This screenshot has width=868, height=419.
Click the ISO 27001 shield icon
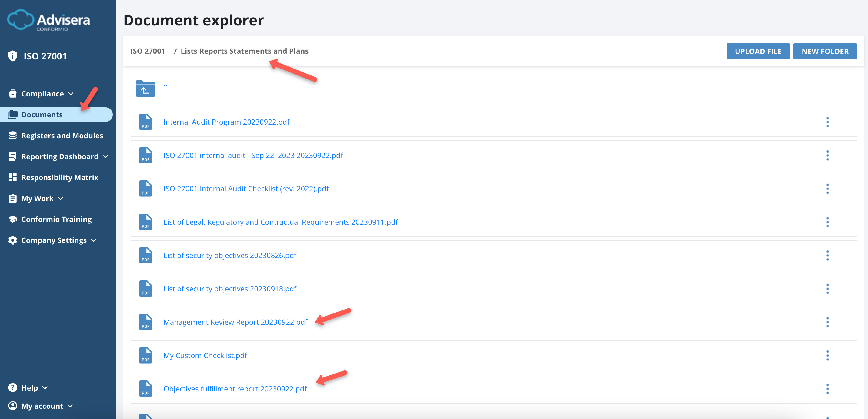click(12, 55)
